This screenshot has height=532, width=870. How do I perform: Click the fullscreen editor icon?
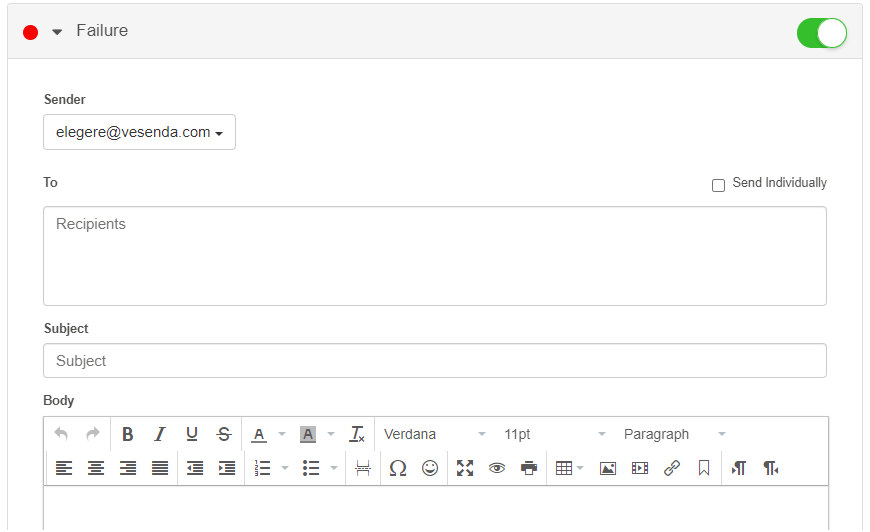tap(465, 468)
